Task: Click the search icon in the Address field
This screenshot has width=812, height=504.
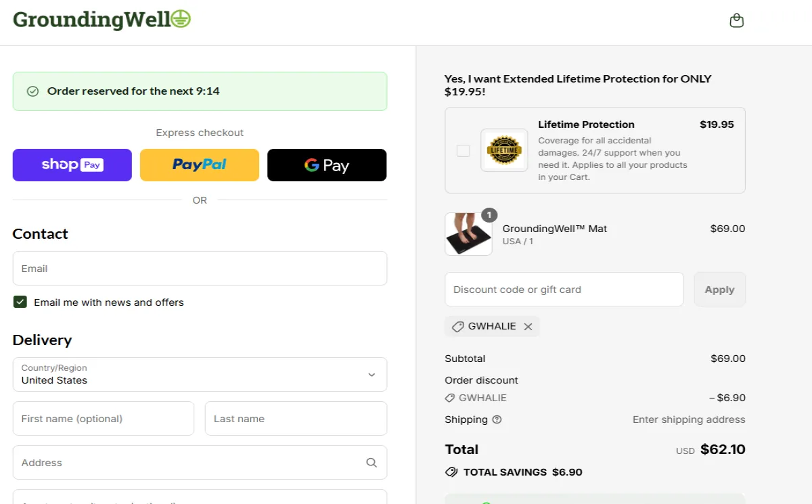Action: tap(371, 462)
